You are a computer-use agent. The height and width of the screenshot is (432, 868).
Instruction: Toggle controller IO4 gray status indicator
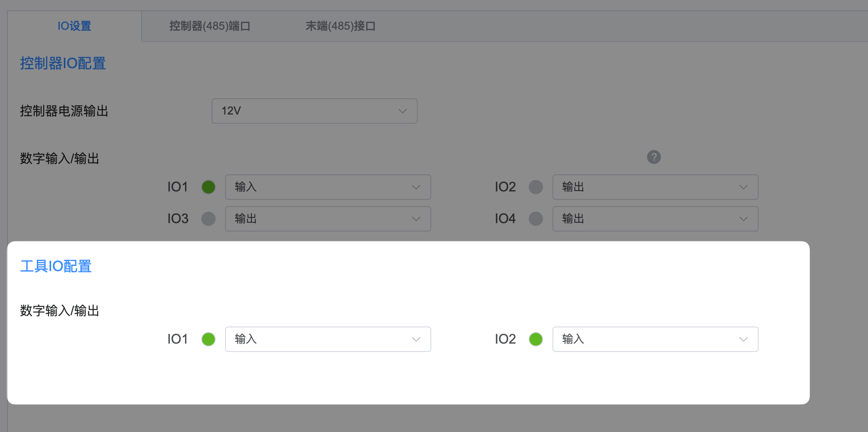[x=536, y=219]
